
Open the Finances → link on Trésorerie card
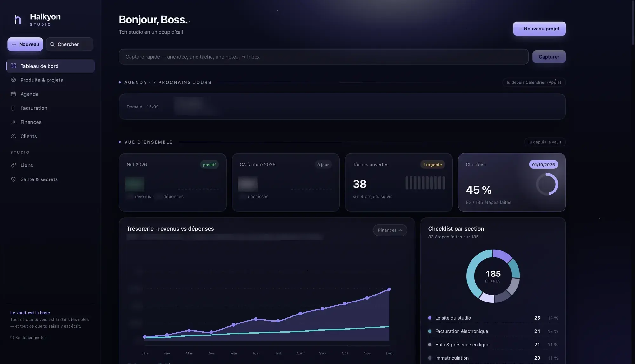pos(390,230)
